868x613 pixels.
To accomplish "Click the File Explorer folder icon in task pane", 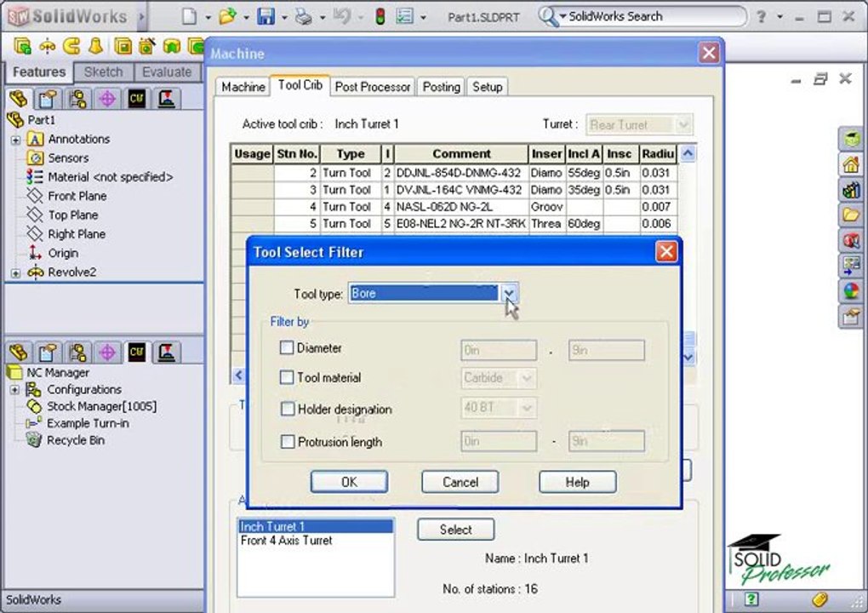I will pos(851,215).
